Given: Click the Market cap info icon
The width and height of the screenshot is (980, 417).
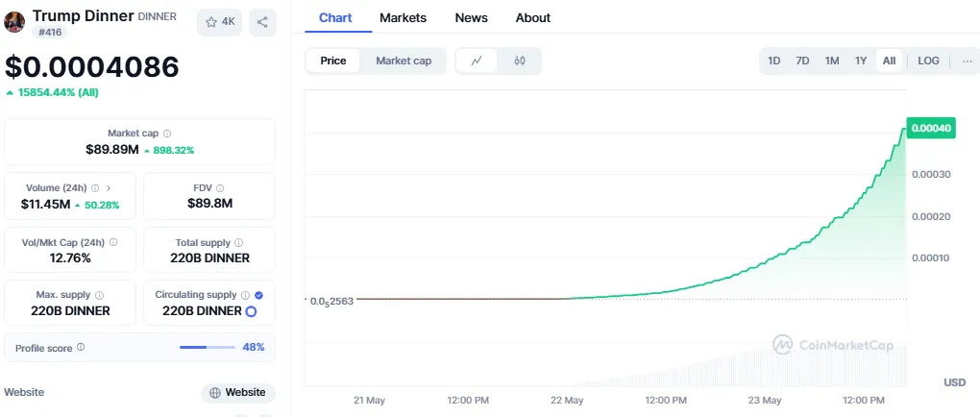Looking at the screenshot, I should [x=167, y=135].
